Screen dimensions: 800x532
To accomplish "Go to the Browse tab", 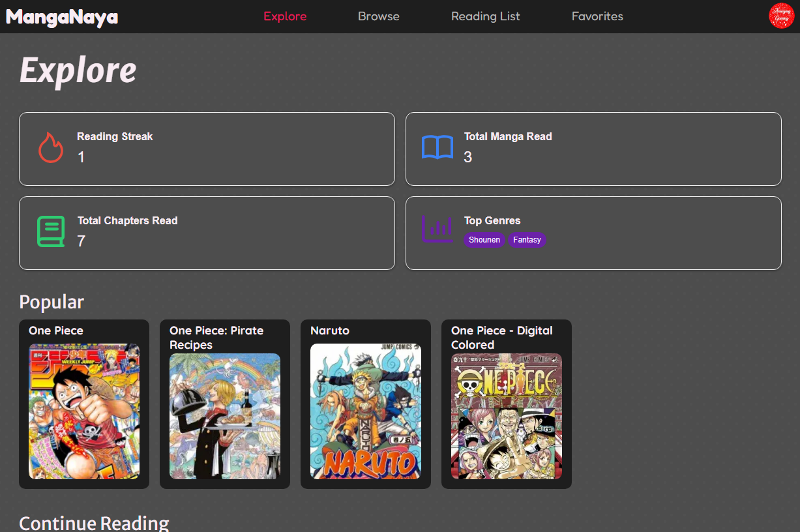I will point(379,16).
